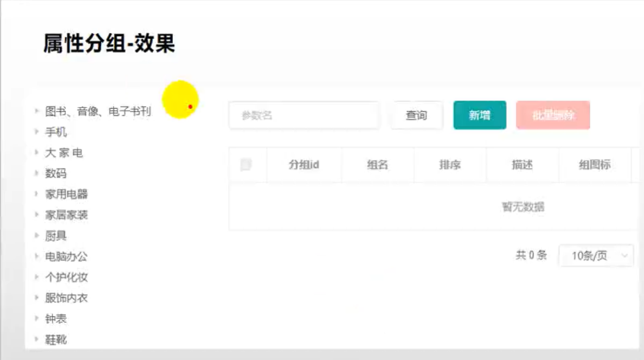Click the 新增 add button
This screenshot has width=644, height=360.
point(480,115)
